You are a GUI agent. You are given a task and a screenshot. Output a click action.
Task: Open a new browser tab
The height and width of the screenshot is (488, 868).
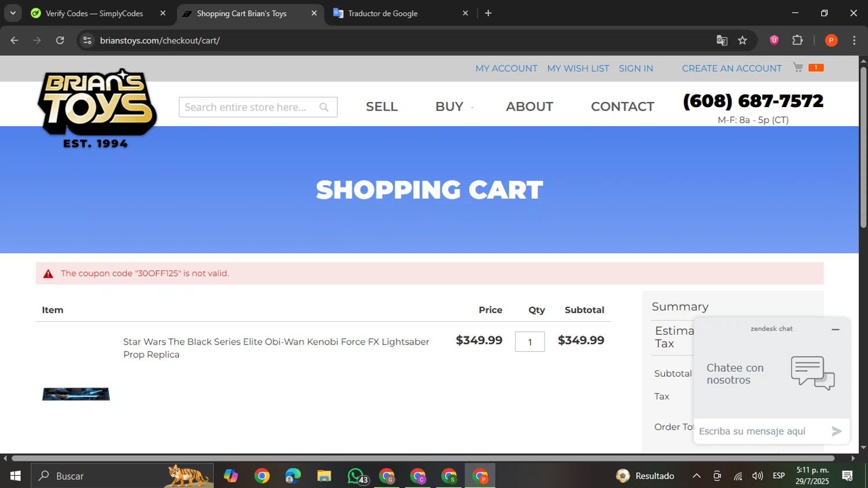click(488, 13)
